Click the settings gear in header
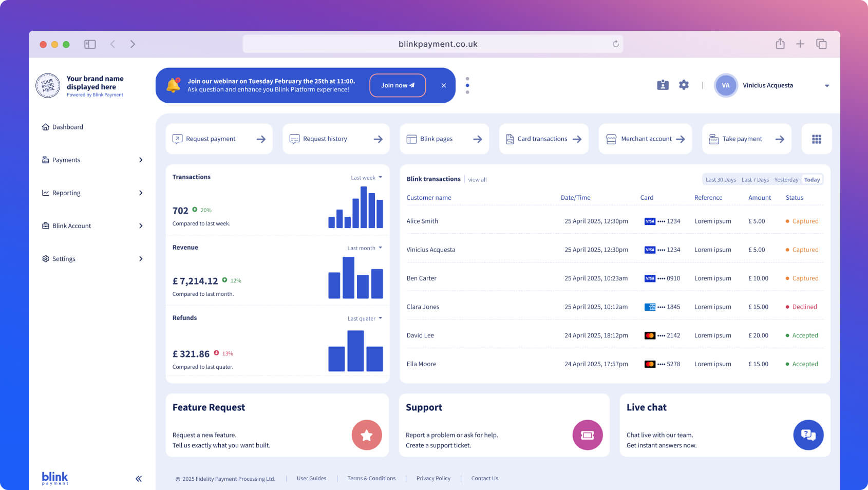Image resolution: width=868 pixels, height=490 pixels. pyautogui.click(x=684, y=85)
